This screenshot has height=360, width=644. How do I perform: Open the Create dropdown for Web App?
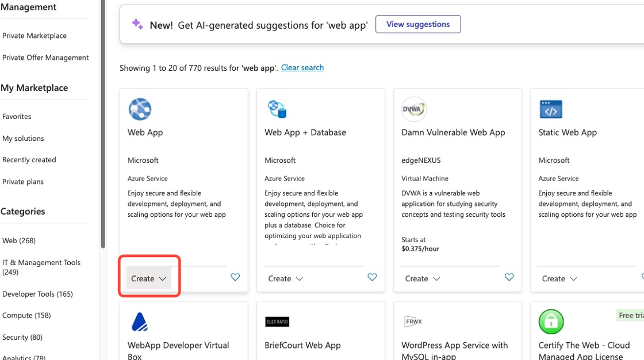point(149,278)
